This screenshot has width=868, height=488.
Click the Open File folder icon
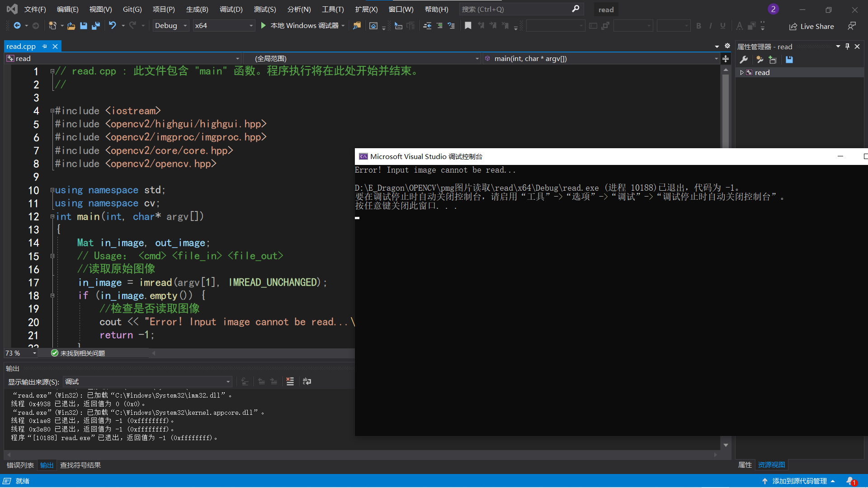[71, 26]
